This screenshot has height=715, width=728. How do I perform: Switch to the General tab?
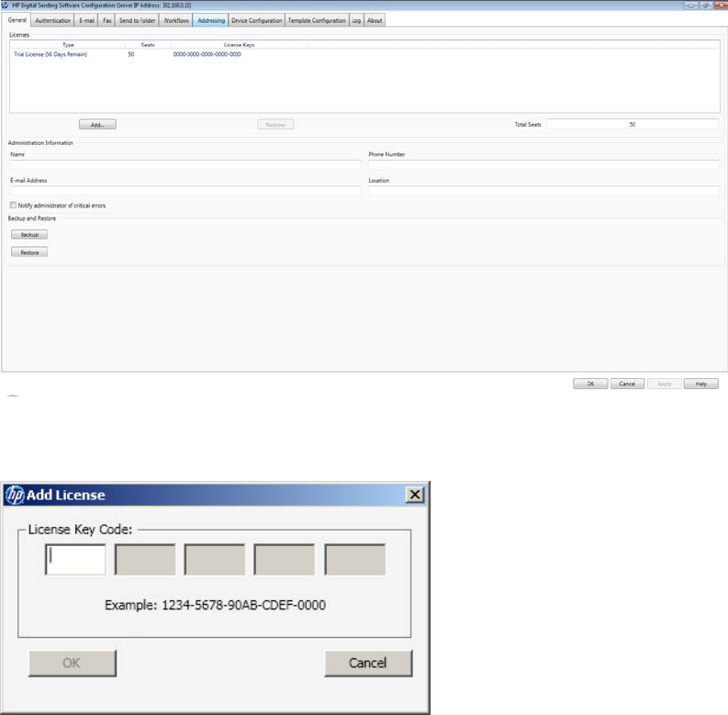pyautogui.click(x=17, y=20)
